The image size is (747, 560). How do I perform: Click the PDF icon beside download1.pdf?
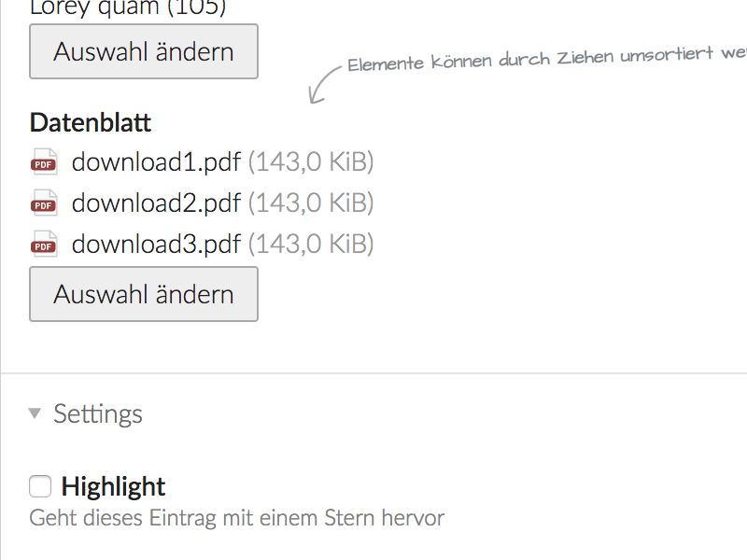coord(44,161)
